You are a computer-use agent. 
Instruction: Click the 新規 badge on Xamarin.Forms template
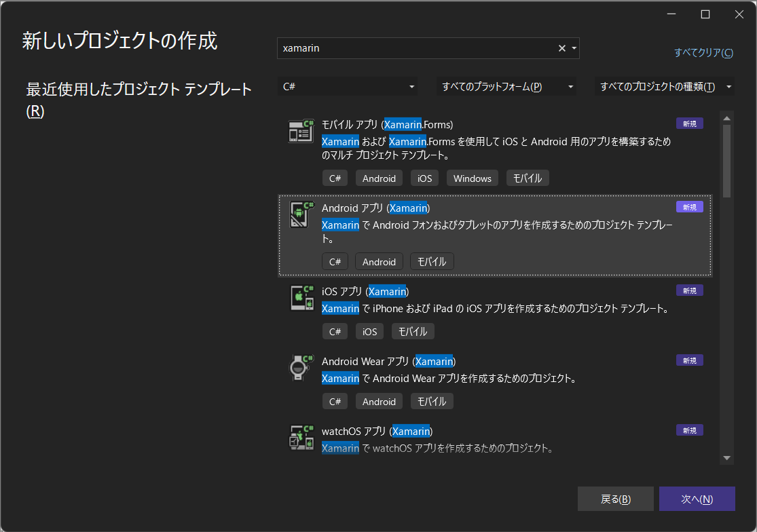click(x=689, y=124)
